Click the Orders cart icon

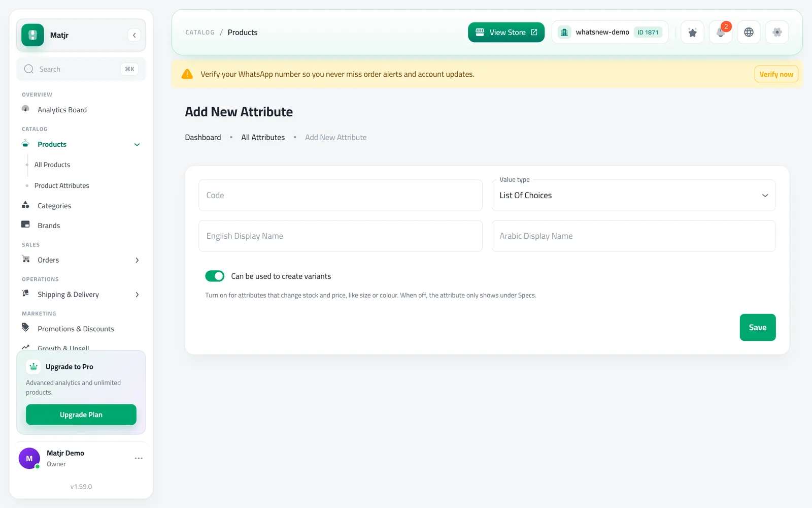(25, 259)
